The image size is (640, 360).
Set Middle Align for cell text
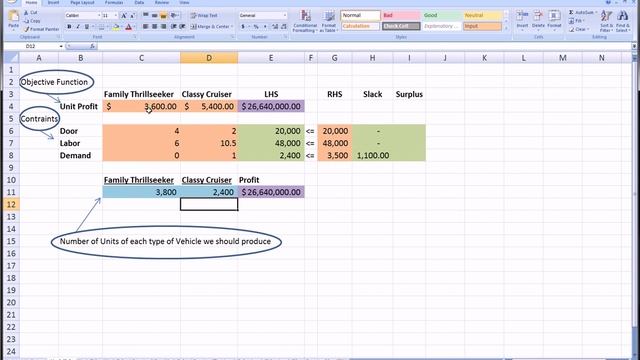coord(155,16)
